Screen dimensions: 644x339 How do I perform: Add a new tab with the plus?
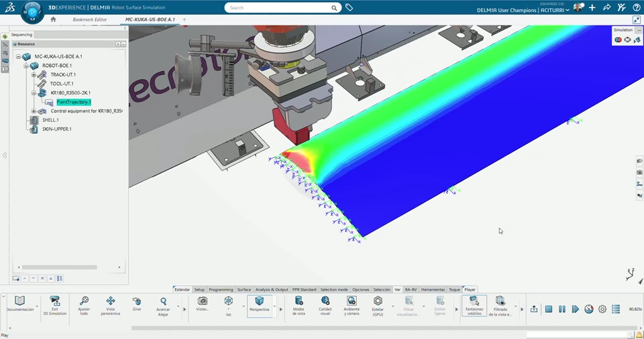[184, 19]
